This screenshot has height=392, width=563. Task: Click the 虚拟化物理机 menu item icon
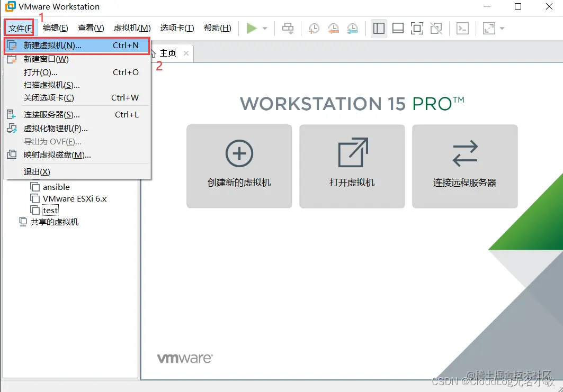pos(12,129)
